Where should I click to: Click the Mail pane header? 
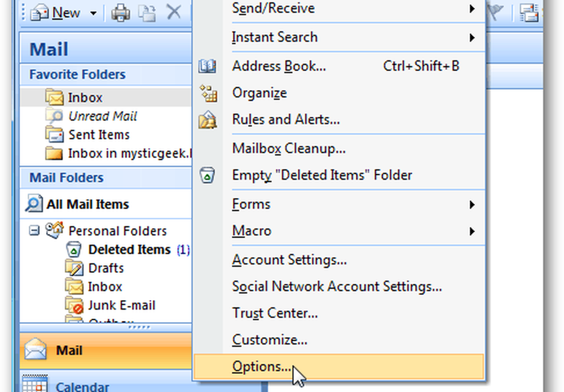(x=106, y=49)
